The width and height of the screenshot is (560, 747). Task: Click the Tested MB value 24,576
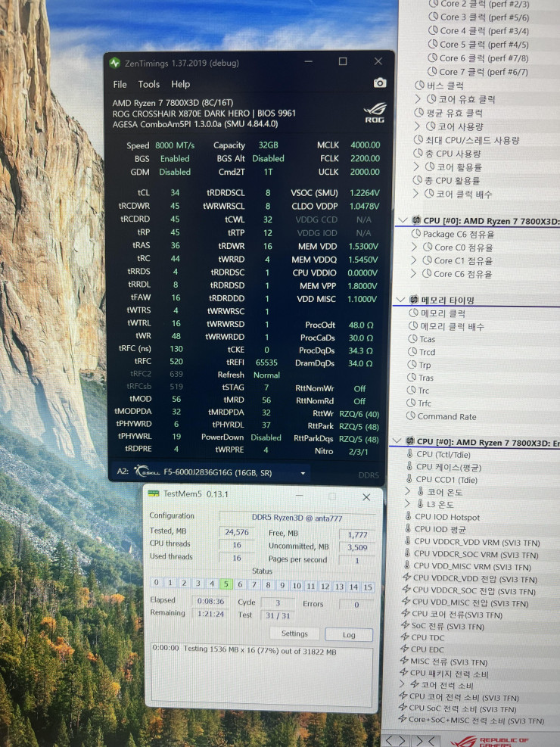(x=237, y=532)
